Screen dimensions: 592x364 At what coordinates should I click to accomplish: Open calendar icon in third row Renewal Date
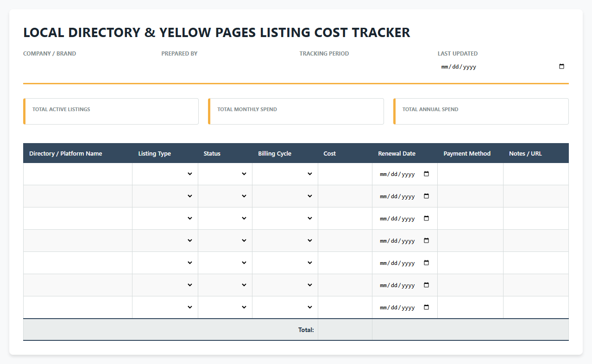(427, 219)
